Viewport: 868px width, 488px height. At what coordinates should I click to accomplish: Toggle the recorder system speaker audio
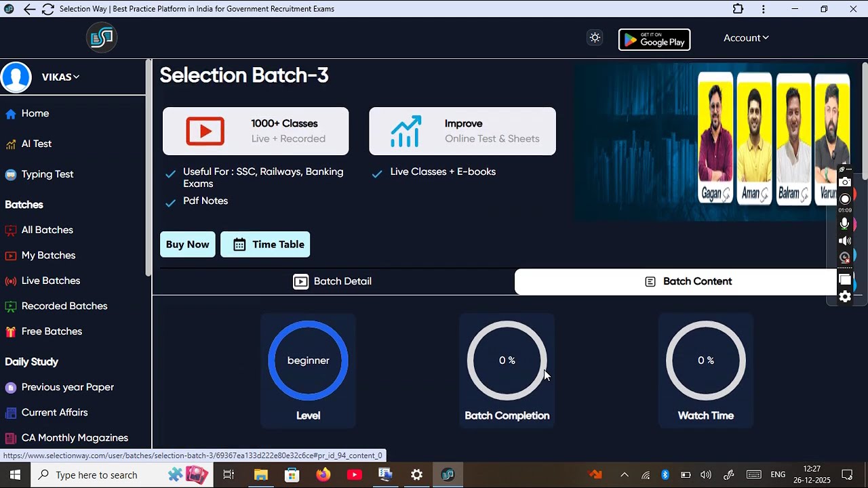click(x=845, y=241)
